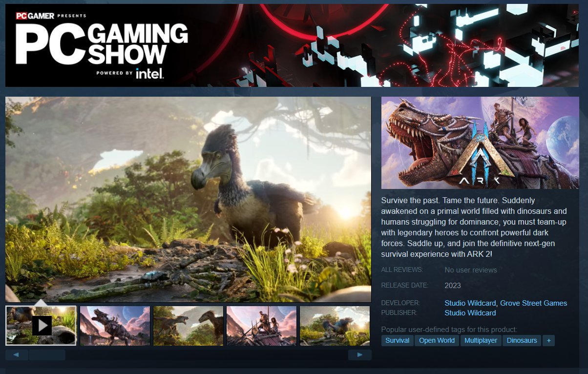Viewport: 588px width, 374px height.
Task: Click the 'PUBLISHER:' label
Action: coord(399,313)
